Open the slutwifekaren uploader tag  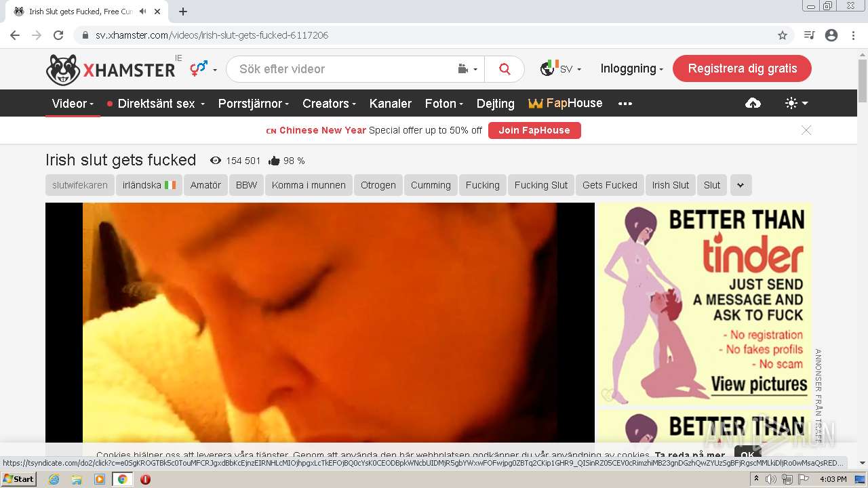(x=80, y=185)
